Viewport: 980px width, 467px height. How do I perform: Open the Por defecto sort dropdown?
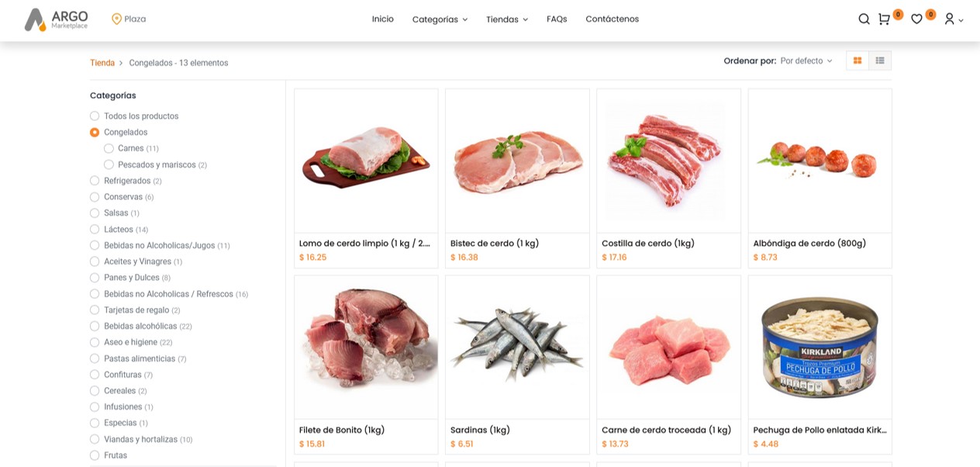[805, 60]
